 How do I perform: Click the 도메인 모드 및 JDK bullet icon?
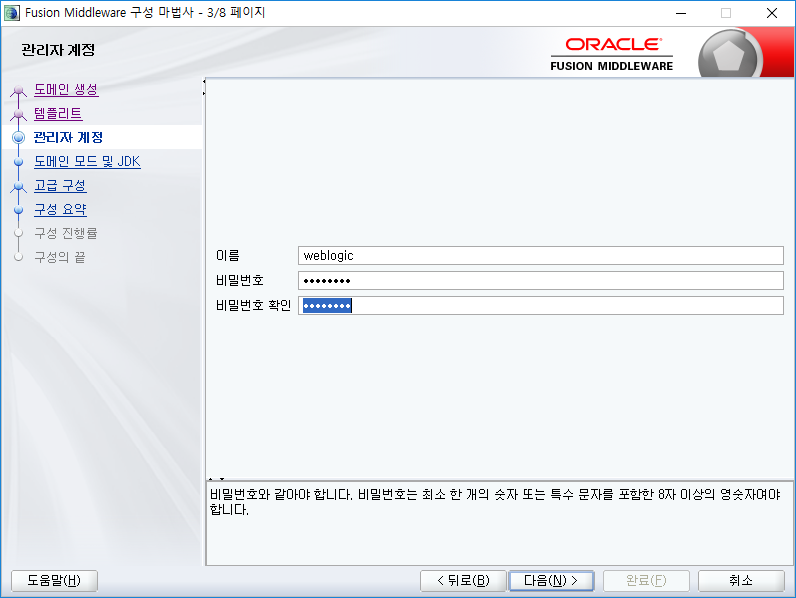click(19, 162)
